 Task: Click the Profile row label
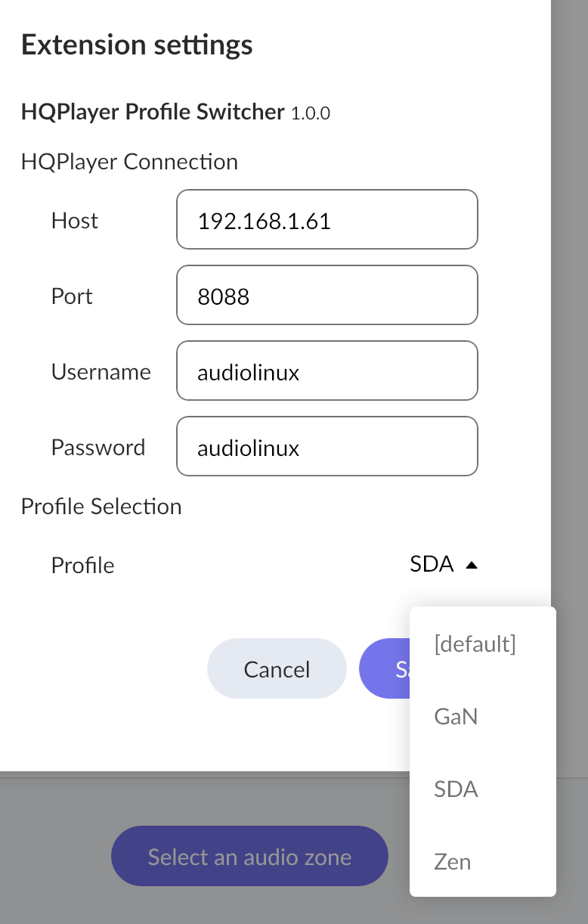[83, 566]
